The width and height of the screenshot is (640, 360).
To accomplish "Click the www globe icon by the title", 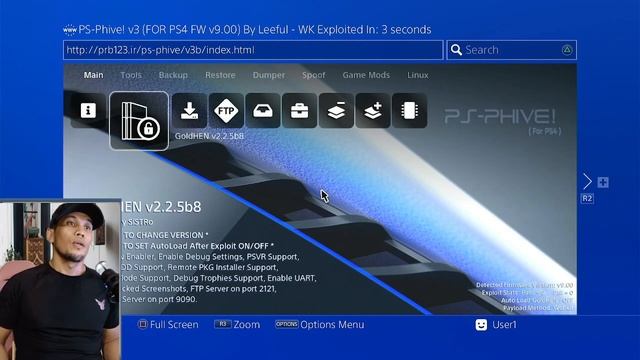I will click(x=70, y=30).
